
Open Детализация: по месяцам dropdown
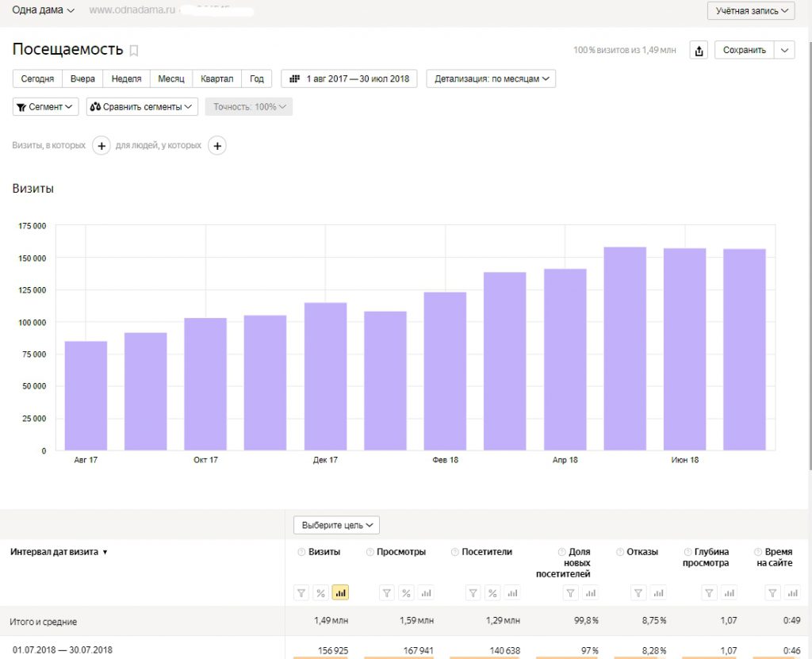point(491,79)
